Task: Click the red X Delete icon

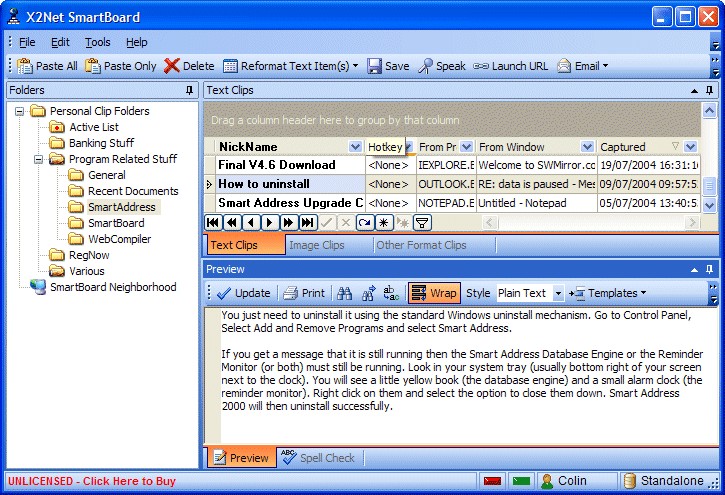Action: [172, 66]
